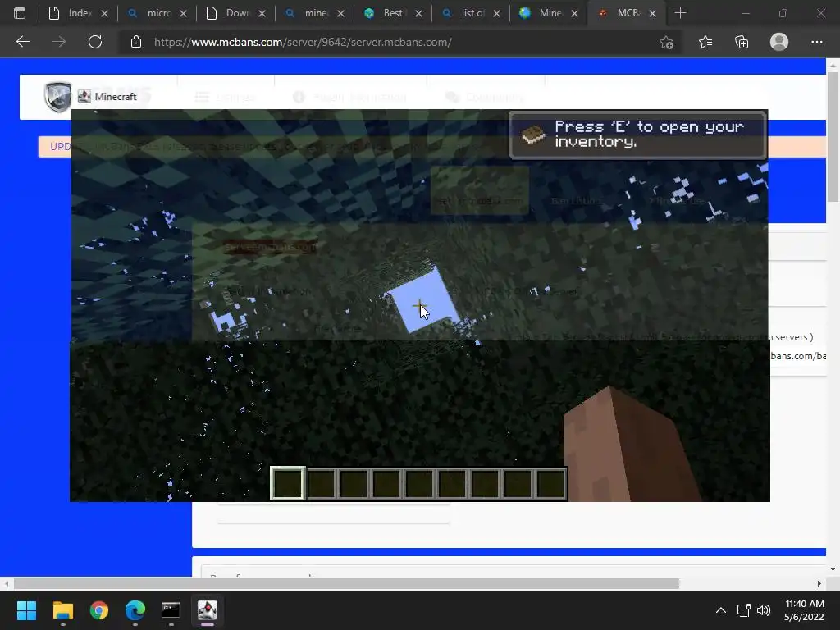Click the MCBans shield logo

pos(58,97)
